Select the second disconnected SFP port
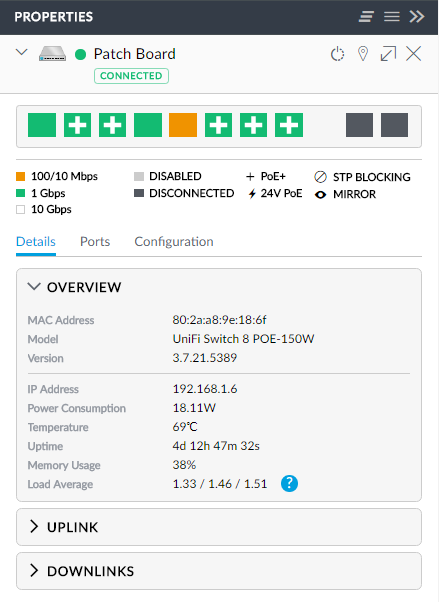The width and height of the screenshot is (439, 602). point(394,125)
